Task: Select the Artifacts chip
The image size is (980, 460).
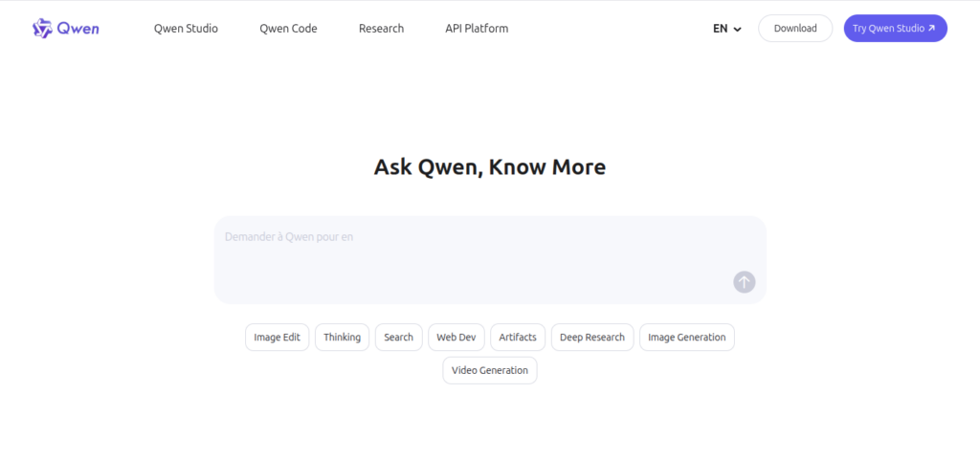Action: pos(518,337)
